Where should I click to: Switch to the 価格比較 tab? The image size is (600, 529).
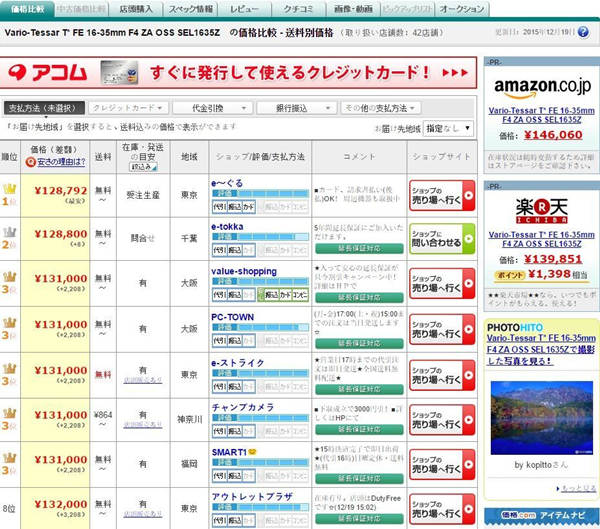tap(27, 9)
